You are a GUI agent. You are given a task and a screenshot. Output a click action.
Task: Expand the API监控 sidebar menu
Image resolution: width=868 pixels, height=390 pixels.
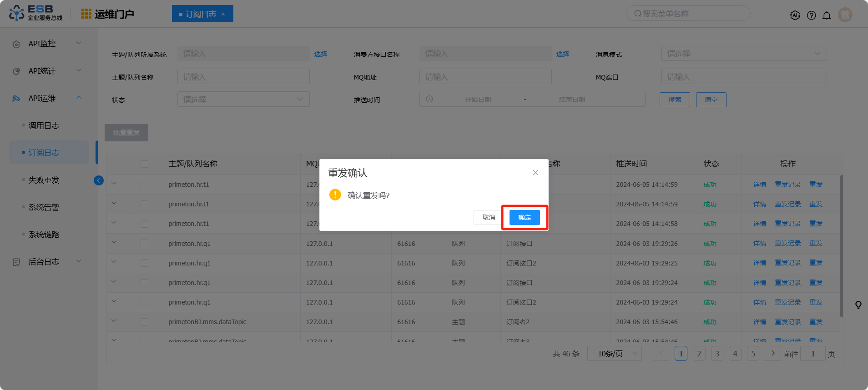(47, 44)
